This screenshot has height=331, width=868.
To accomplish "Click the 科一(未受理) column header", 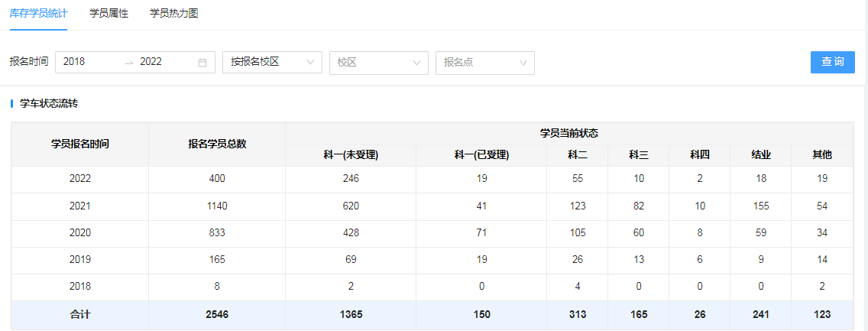I will coord(351,155).
